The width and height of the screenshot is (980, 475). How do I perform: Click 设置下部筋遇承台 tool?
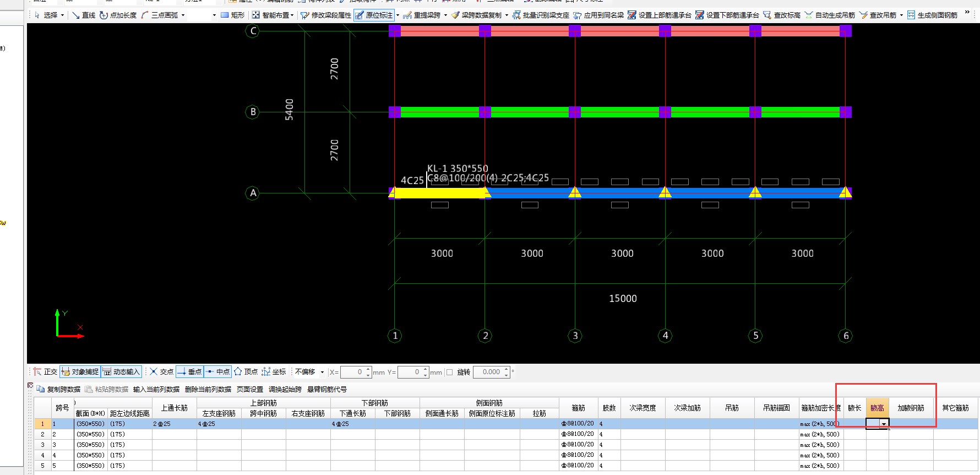click(727, 15)
